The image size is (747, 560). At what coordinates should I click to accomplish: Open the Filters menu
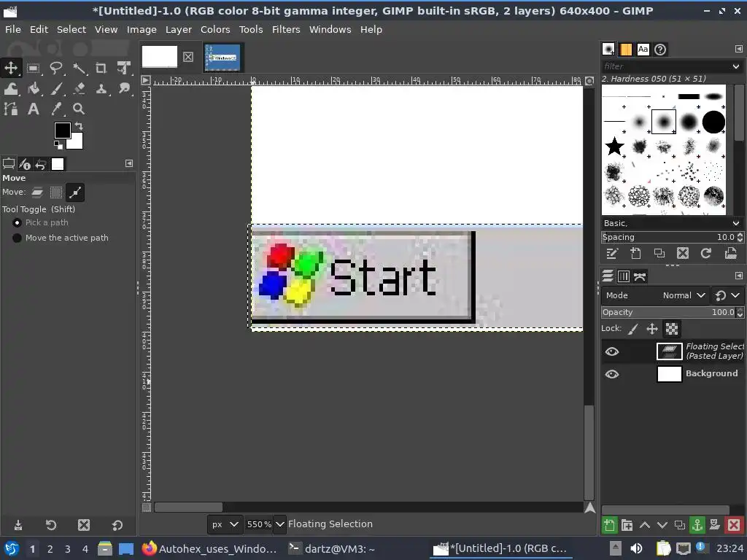pyautogui.click(x=286, y=29)
